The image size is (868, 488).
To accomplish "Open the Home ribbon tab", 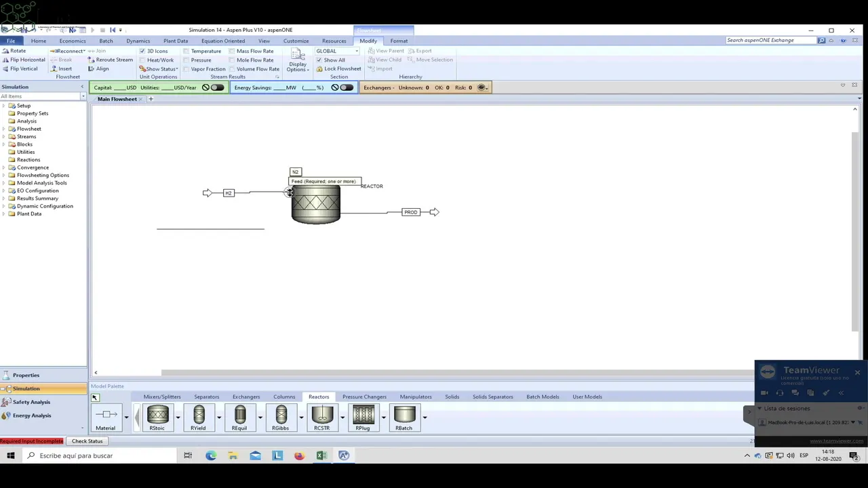I will (x=39, y=41).
